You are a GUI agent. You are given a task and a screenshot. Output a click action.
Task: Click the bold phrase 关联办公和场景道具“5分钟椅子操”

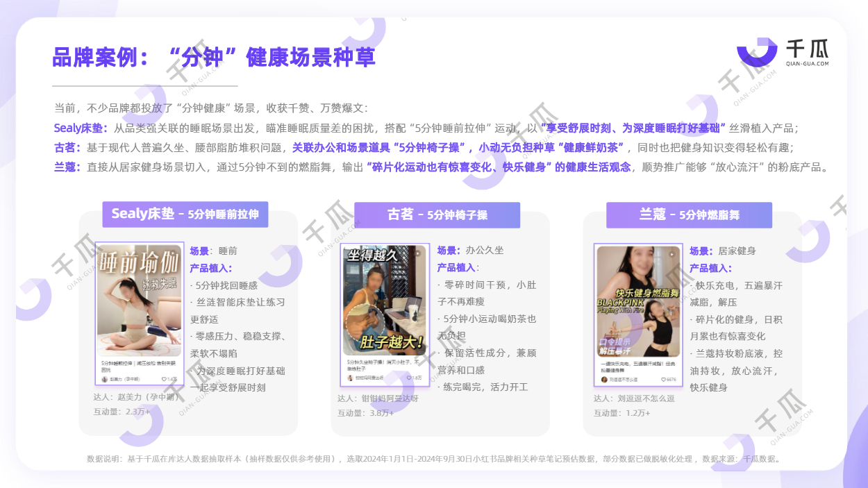tap(378, 148)
